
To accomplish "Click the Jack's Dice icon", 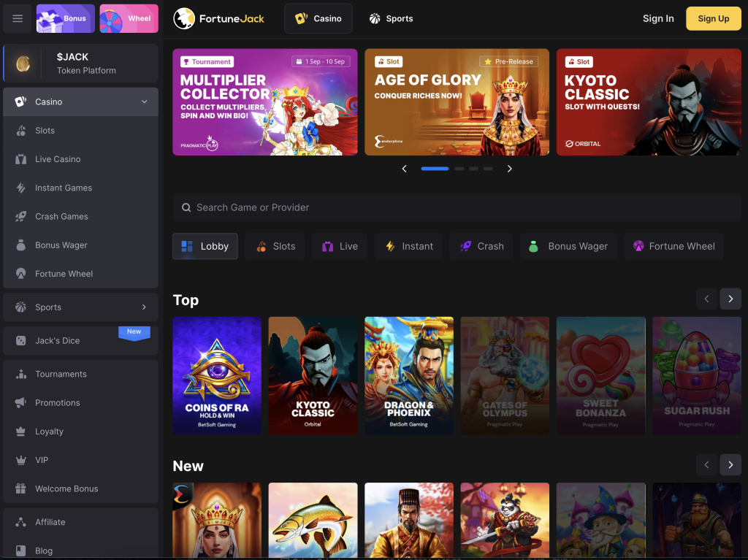I will click(21, 340).
